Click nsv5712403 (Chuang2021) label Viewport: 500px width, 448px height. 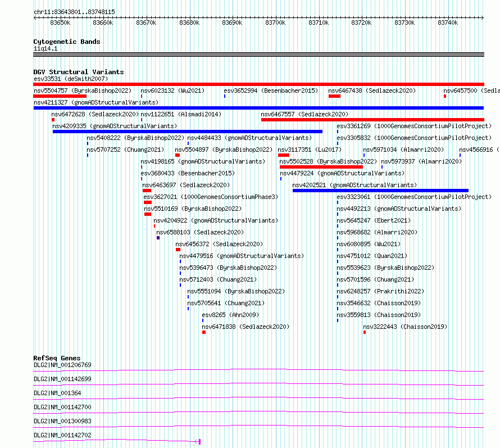coord(218,279)
